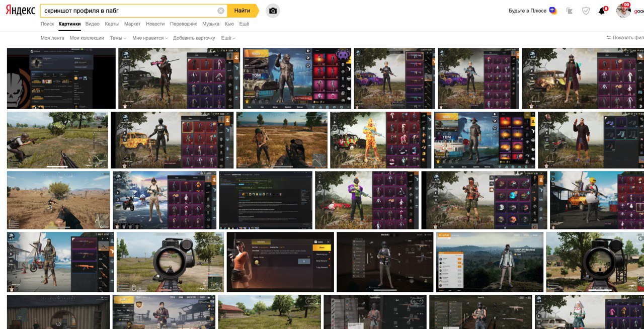The height and width of the screenshot is (329, 644).
Task: Open search by image camera icon
Action: [273, 11]
